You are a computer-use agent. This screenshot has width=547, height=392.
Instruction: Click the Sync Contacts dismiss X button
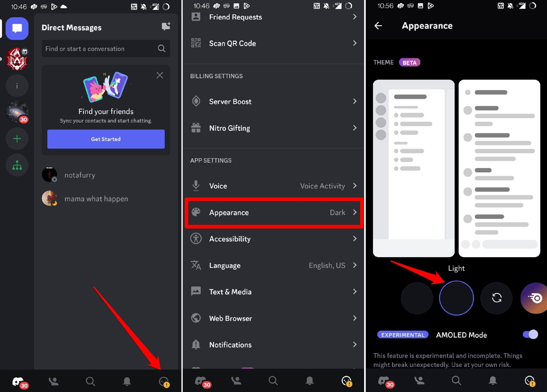[x=160, y=75]
